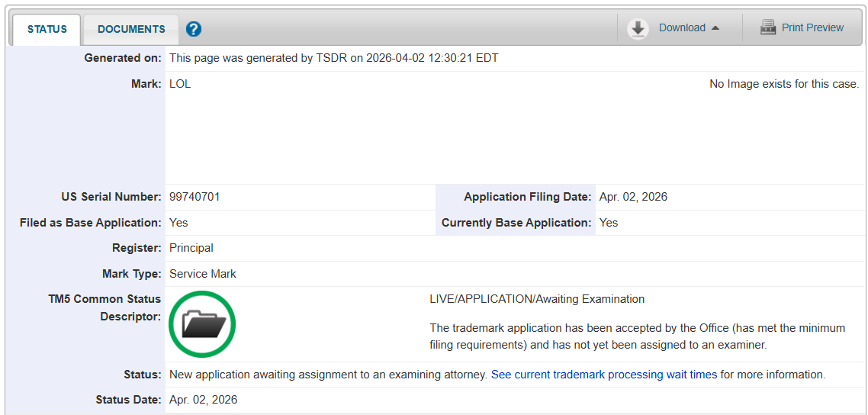Switch to the DOCUMENTS tab
This screenshot has height=415, width=868.
131,29
